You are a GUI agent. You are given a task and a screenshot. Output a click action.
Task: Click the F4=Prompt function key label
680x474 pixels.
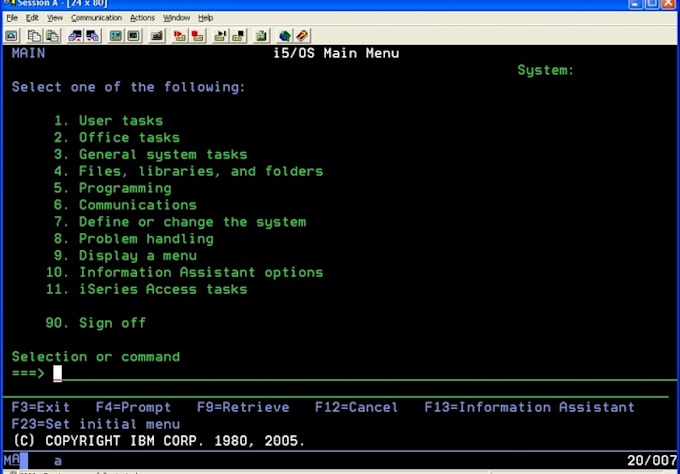[x=133, y=407]
